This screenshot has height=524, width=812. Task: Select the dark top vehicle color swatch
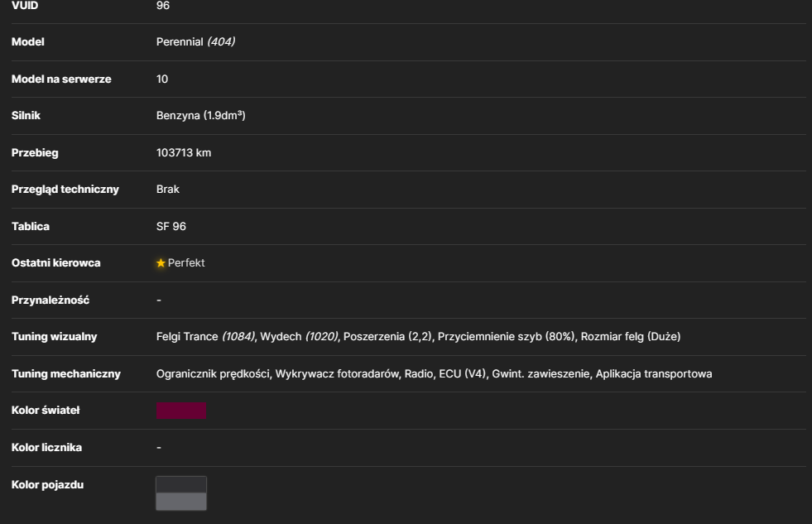(181, 484)
